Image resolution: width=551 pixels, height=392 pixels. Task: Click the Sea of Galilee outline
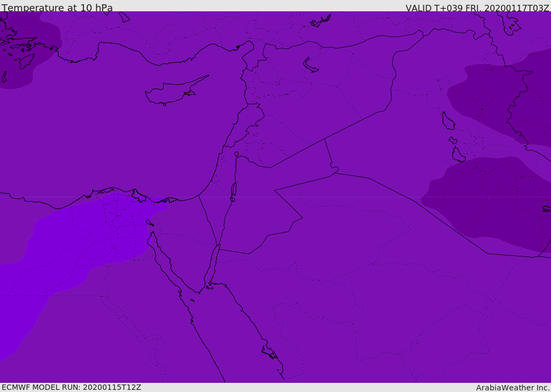[x=236, y=154]
